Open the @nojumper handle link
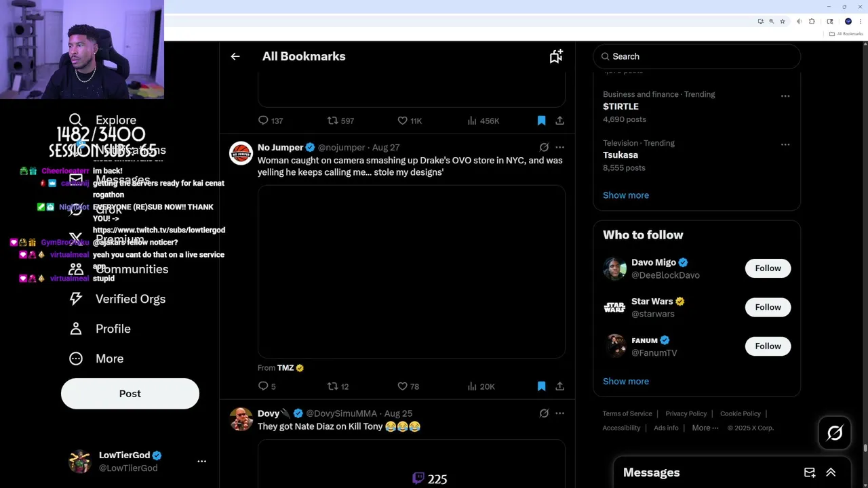Viewport: 868px width, 488px height. tap(341, 147)
